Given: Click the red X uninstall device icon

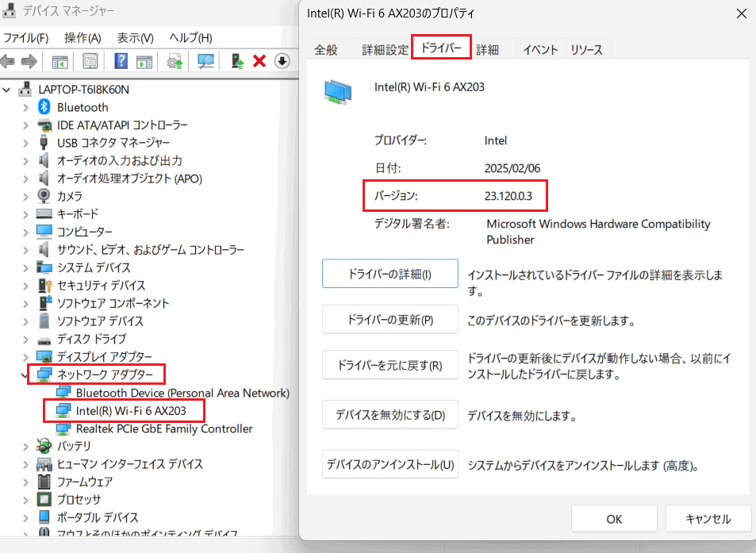Looking at the screenshot, I should tap(259, 61).
